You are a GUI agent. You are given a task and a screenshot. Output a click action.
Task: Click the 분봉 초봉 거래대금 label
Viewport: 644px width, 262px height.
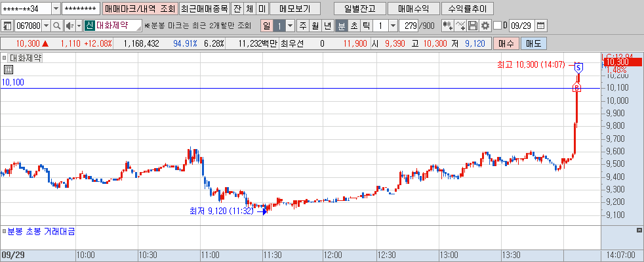(x=41, y=231)
